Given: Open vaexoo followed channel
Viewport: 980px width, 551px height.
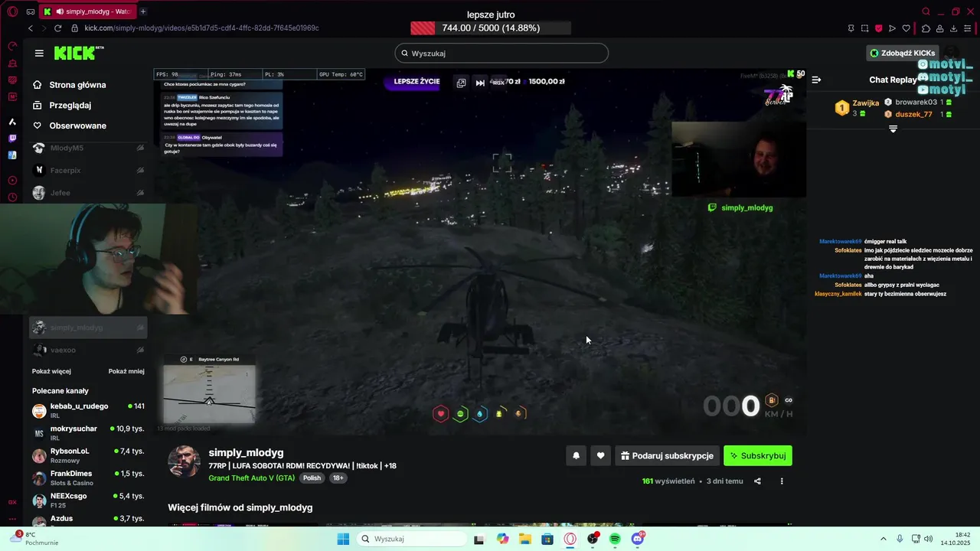Looking at the screenshot, I should click(88, 350).
